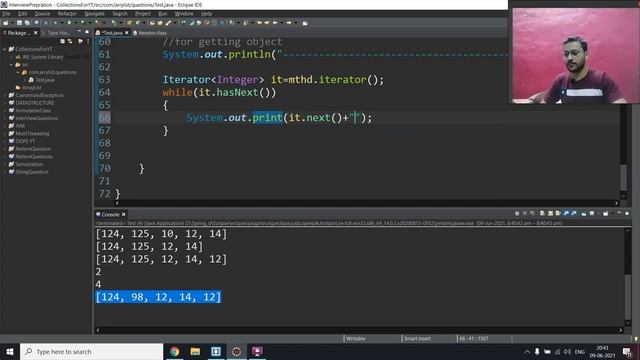Collapse the com.arraylist.questions package
Image resolution: width=640 pixels, height=360 pixels.
click(18, 72)
